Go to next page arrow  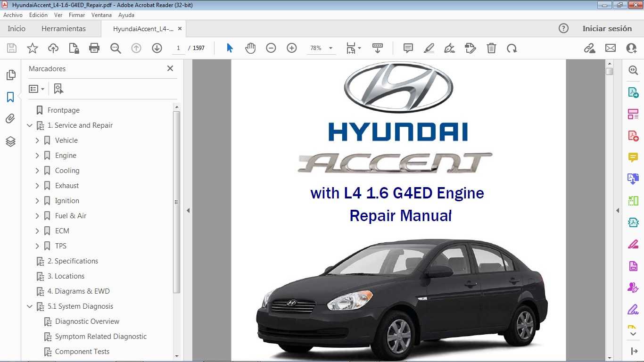(x=157, y=48)
